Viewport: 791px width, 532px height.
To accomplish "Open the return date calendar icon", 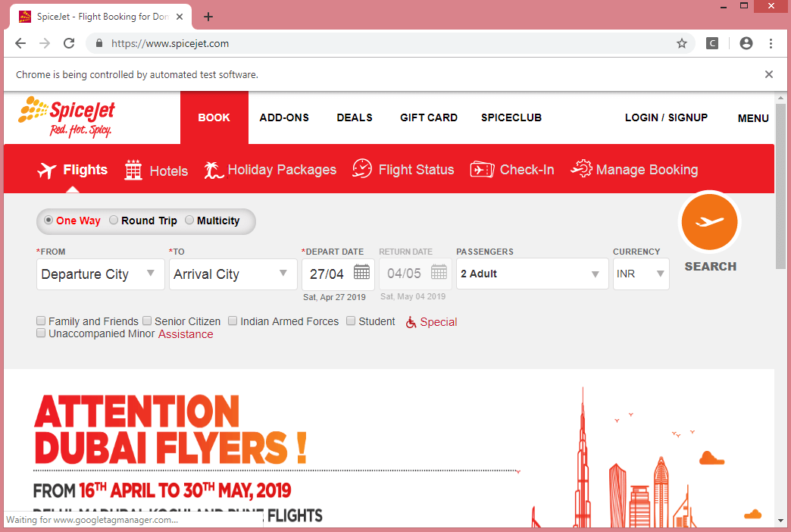I will 439,272.
